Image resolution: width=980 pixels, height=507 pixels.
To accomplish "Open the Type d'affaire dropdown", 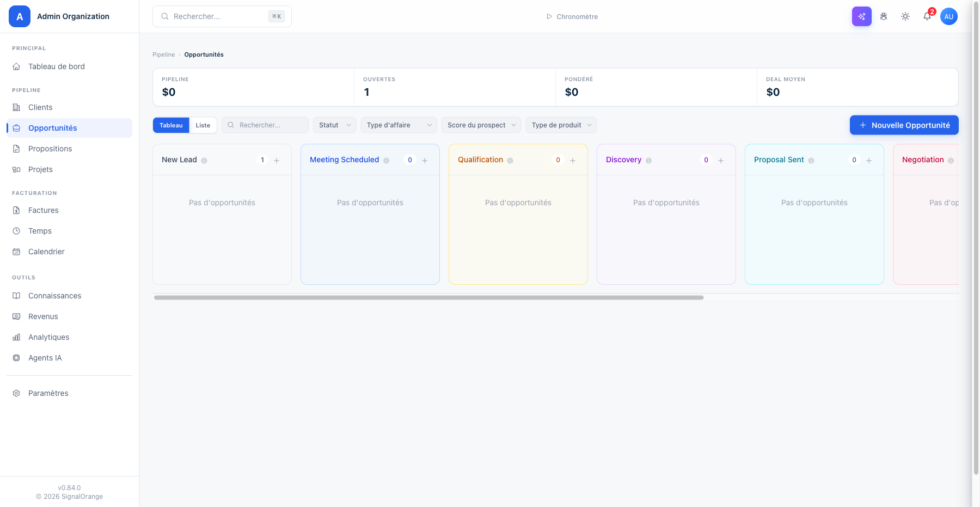I will pos(399,125).
